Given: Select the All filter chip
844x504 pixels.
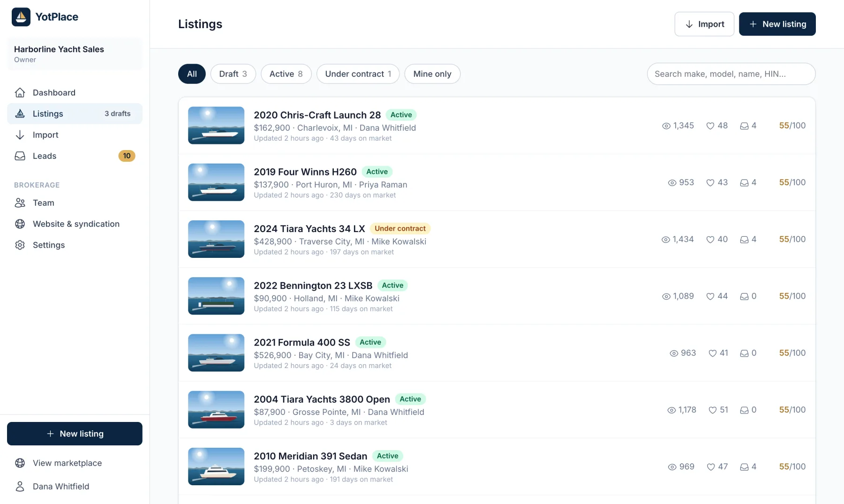Looking at the screenshot, I should 192,74.
